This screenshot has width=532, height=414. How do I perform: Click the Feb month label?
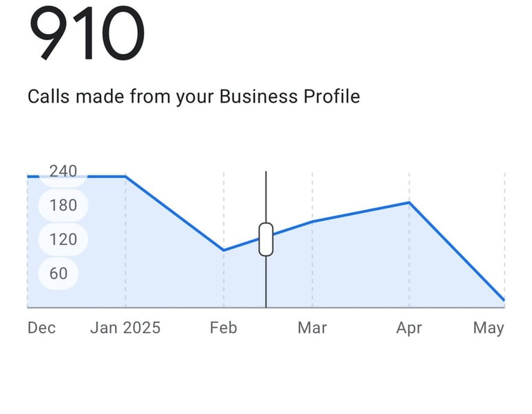point(223,328)
